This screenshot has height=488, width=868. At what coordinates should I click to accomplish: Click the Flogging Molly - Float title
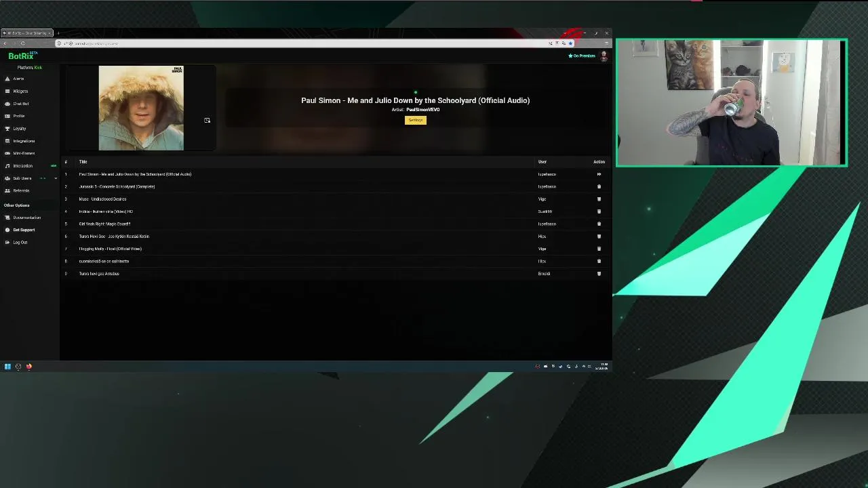(x=110, y=249)
